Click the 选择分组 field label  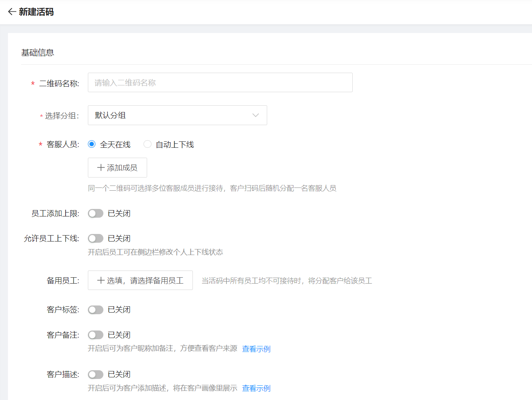pyautogui.click(x=62, y=116)
